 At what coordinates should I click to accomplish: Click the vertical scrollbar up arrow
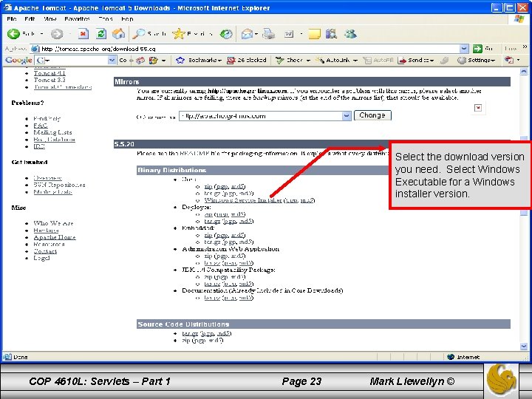pyautogui.click(x=524, y=71)
